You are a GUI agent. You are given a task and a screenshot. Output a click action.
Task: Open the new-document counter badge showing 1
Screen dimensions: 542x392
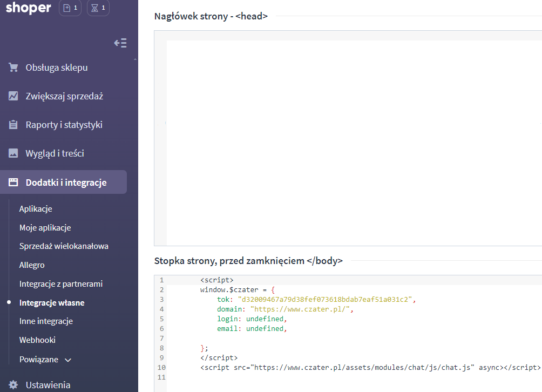70,8
